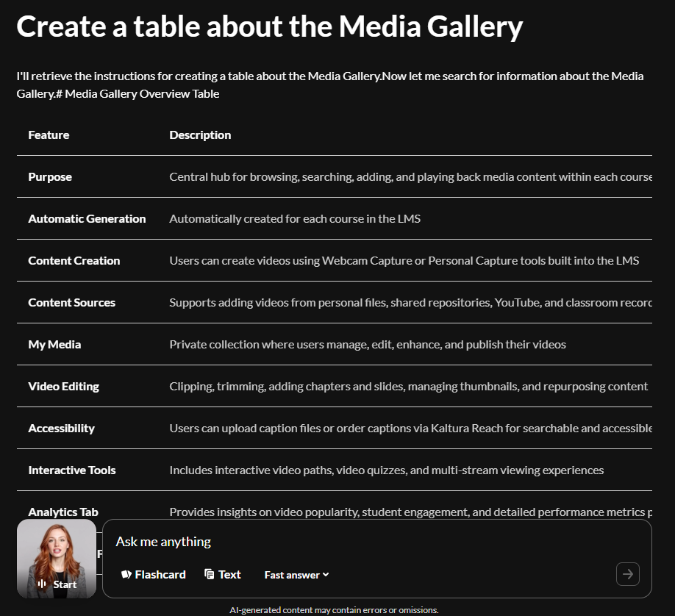Click the Feature column header
Screen dimensions: 675x616
(49, 135)
